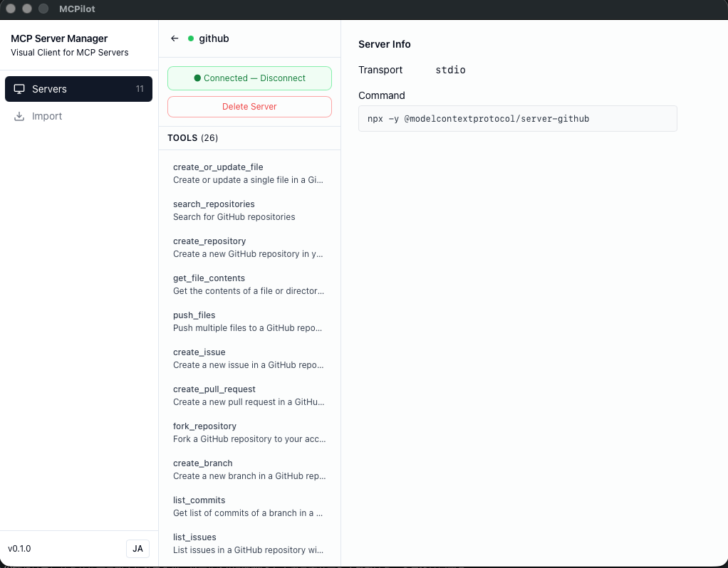Select the create_branch tool
The width and height of the screenshot is (728, 568).
pyautogui.click(x=249, y=470)
